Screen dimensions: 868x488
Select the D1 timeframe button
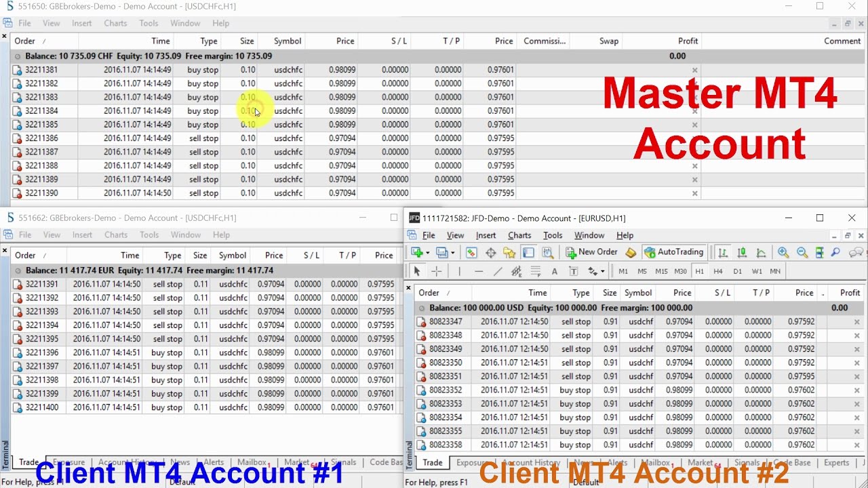point(738,271)
